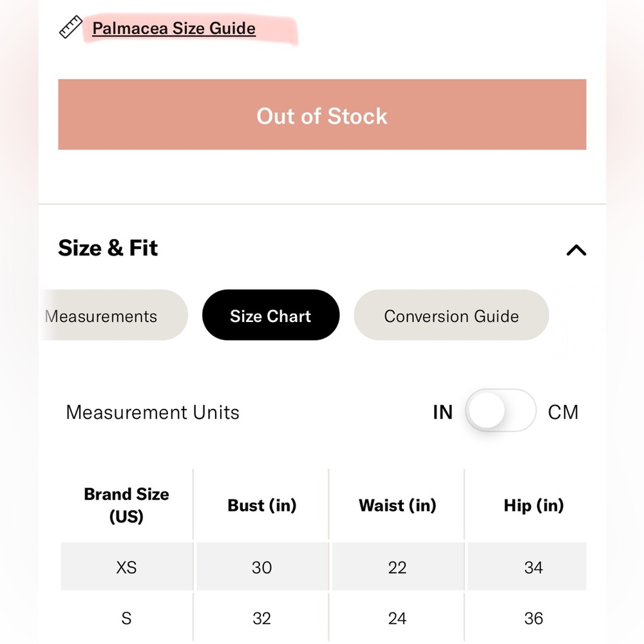The width and height of the screenshot is (644, 644).
Task: Switch to the Measurements tab
Action: click(114, 315)
